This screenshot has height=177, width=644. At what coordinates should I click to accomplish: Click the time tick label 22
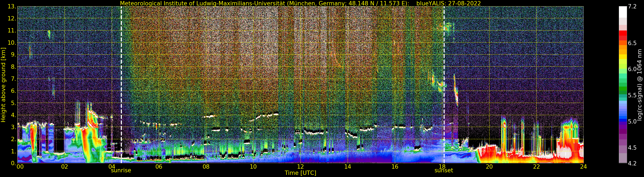pos(536,166)
